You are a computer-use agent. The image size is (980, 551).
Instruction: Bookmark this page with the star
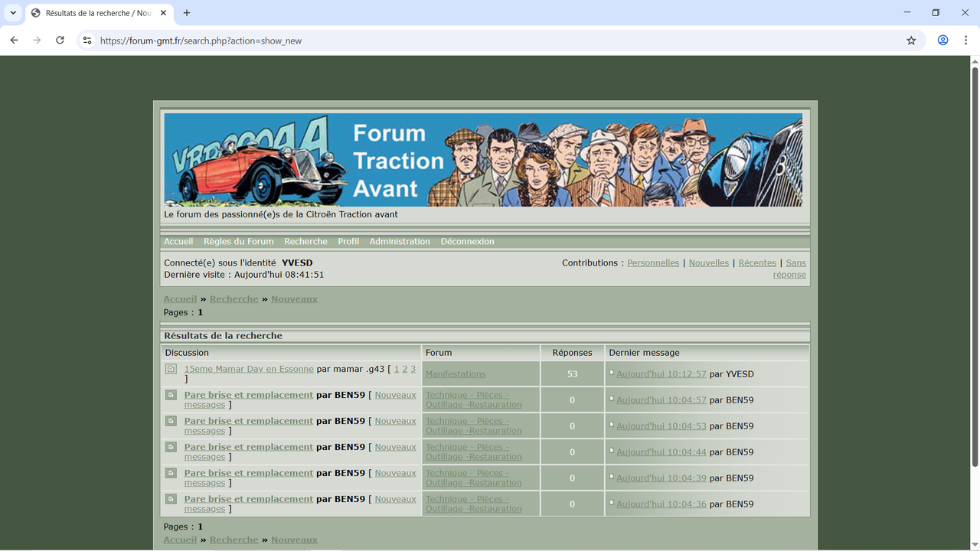tap(911, 41)
